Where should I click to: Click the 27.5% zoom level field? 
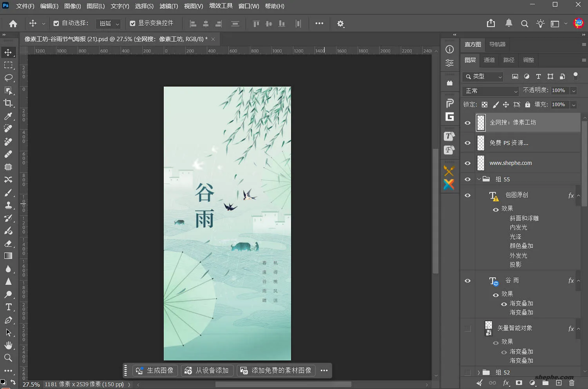pos(31,385)
